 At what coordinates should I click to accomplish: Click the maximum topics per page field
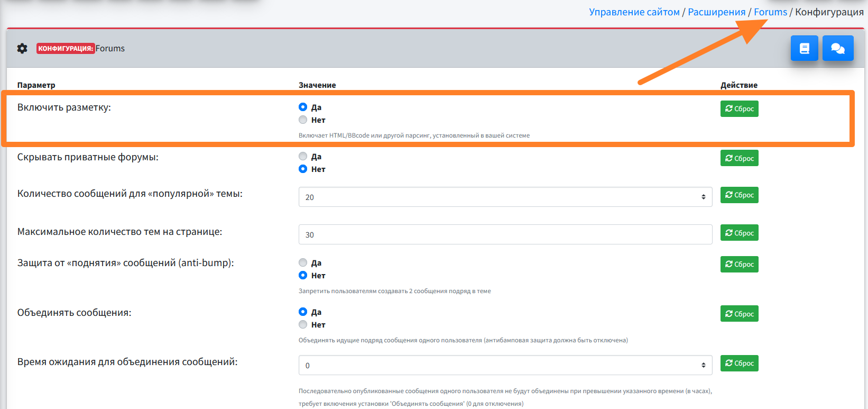pyautogui.click(x=505, y=234)
